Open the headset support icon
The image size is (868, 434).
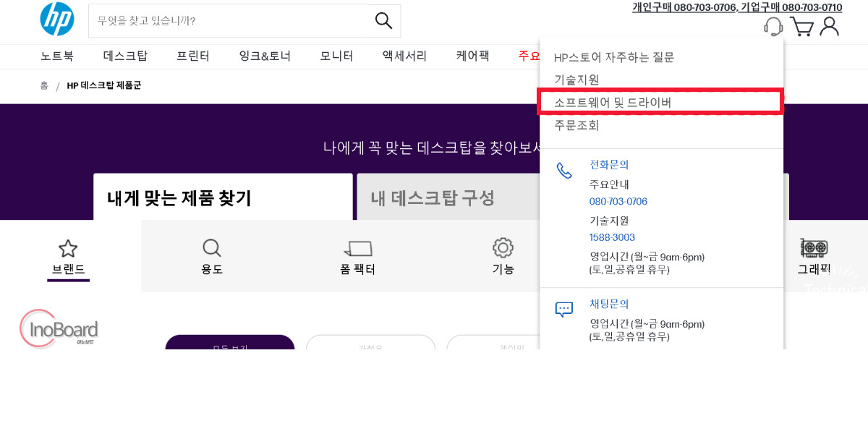(x=773, y=27)
